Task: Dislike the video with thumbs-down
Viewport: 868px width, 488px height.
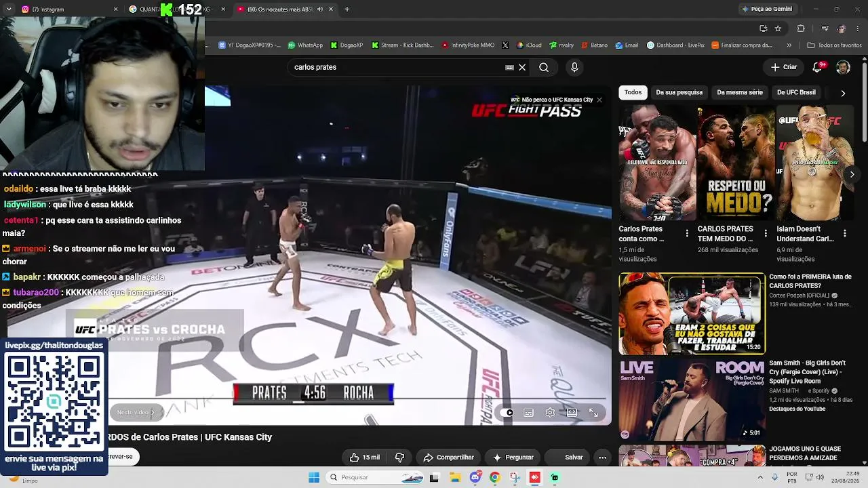Action: pos(399,457)
